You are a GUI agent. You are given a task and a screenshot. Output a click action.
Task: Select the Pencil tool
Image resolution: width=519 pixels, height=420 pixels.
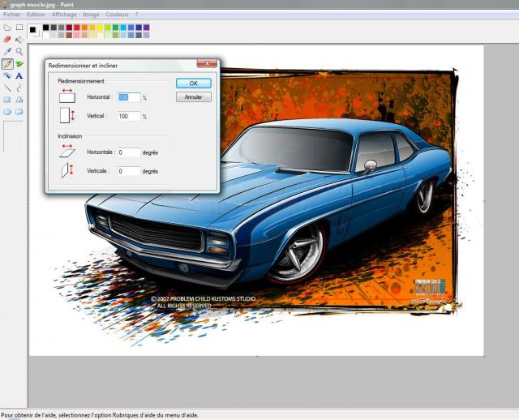[7, 63]
